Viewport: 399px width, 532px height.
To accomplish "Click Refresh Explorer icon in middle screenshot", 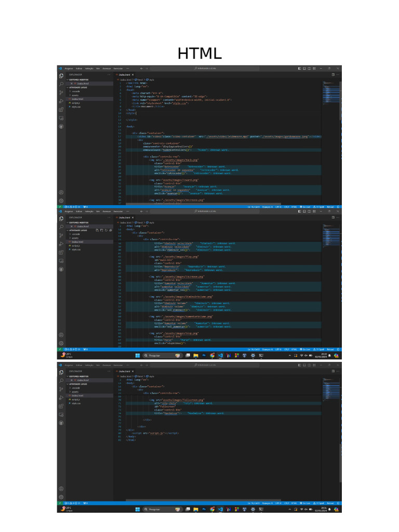I will pyautogui.click(x=106, y=230).
